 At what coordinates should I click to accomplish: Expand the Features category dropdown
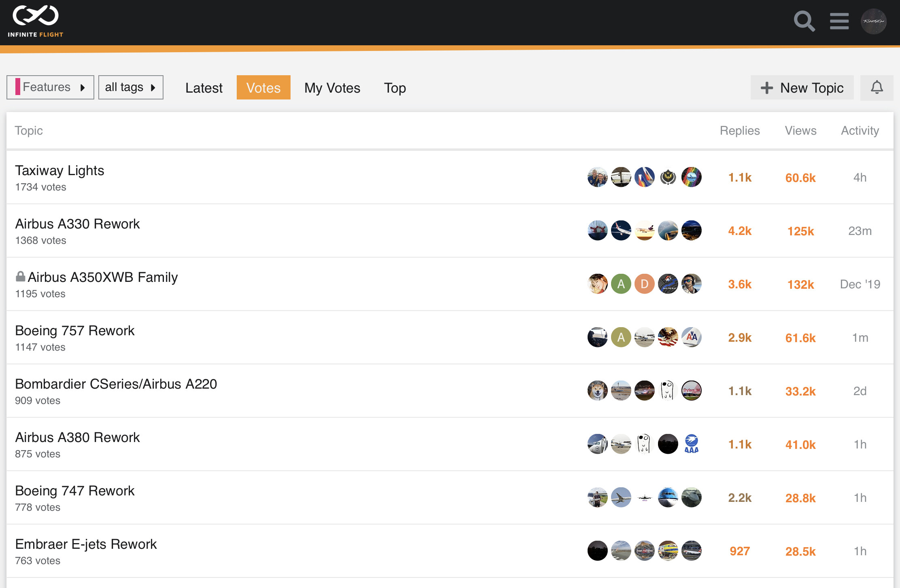pos(50,87)
